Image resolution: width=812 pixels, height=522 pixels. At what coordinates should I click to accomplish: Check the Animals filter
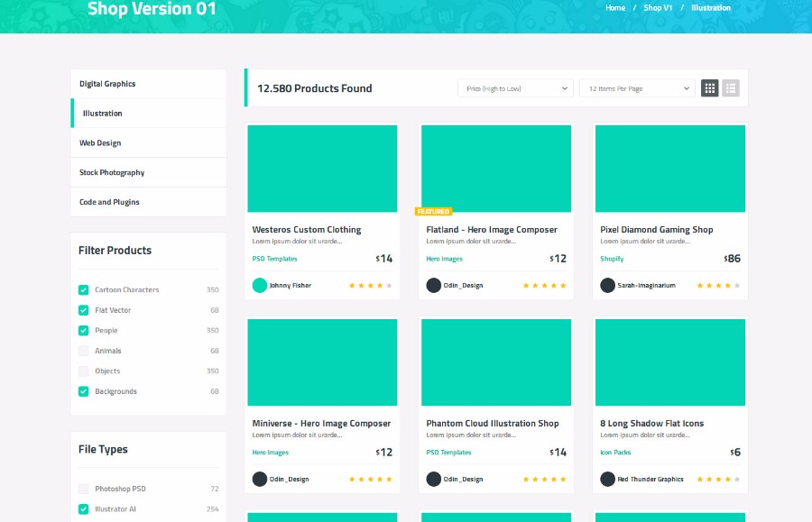(x=83, y=351)
